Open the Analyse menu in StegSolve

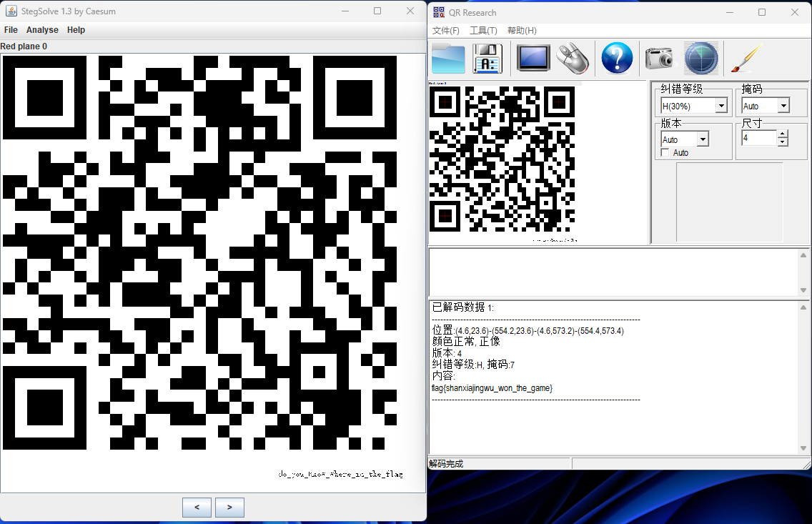pos(42,30)
